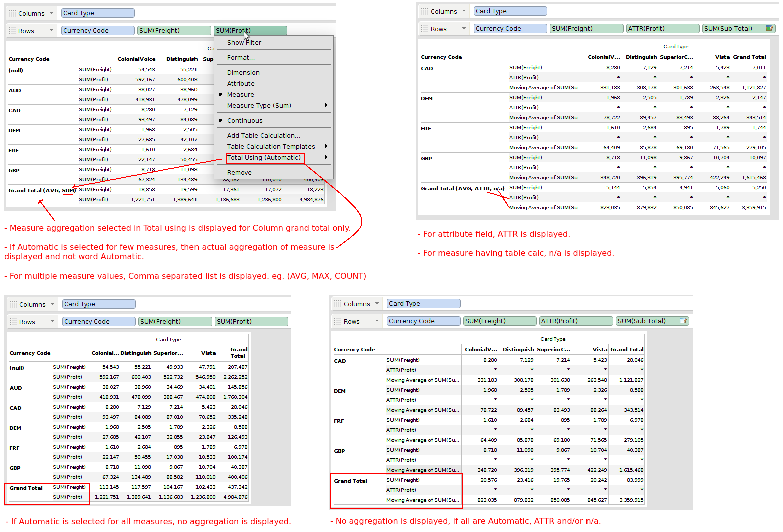
Task: Click the ATTR(Profit) pill in the upper-right screenshot
Action: tap(663, 29)
